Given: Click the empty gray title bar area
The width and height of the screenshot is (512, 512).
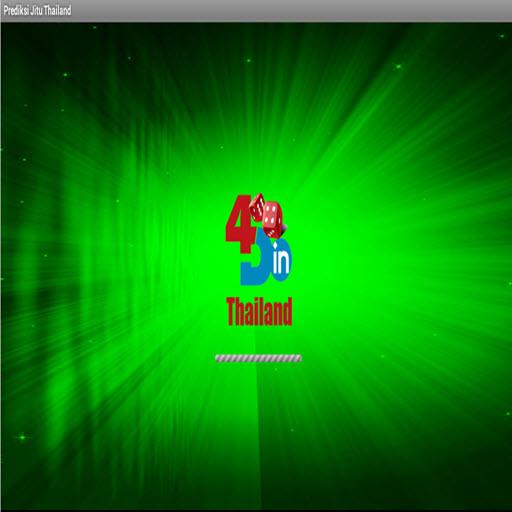Looking at the screenshot, I should tap(290, 11).
